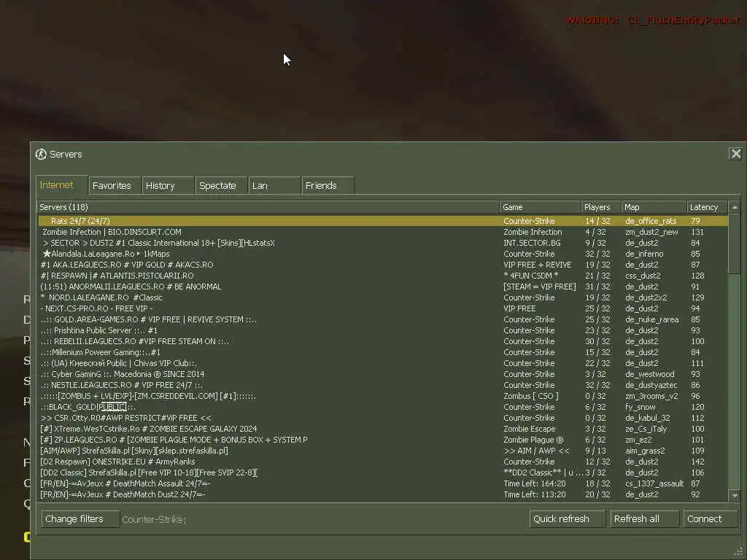This screenshot has width=747, height=560.
Task: Select ZP.LEAGUECS.RO ZOMBIE PLAGUE MODE server
Action: pyautogui.click(x=383, y=440)
